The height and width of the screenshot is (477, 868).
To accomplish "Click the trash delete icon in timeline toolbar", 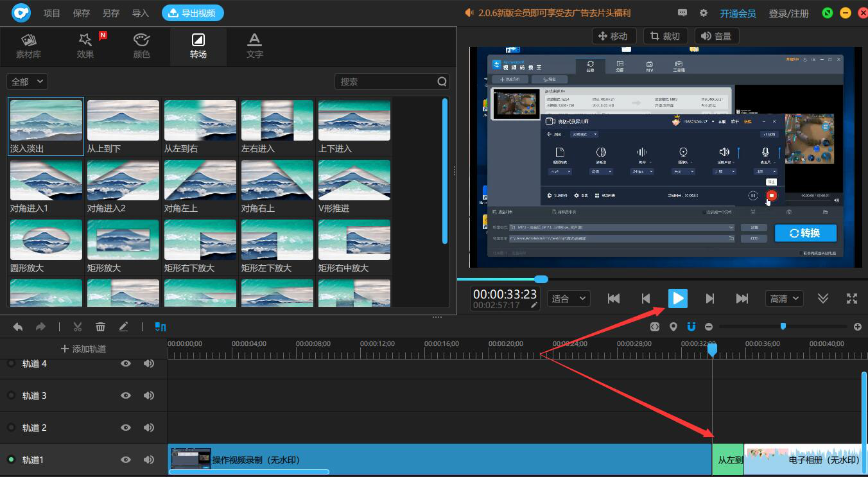I will point(100,327).
